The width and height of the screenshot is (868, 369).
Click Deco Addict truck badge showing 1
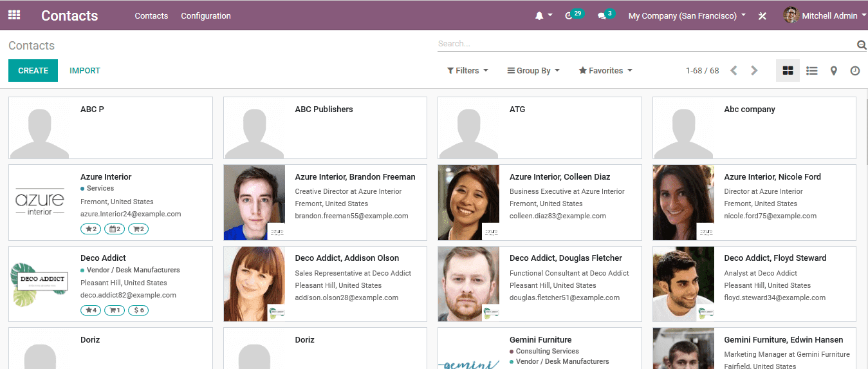tap(115, 310)
